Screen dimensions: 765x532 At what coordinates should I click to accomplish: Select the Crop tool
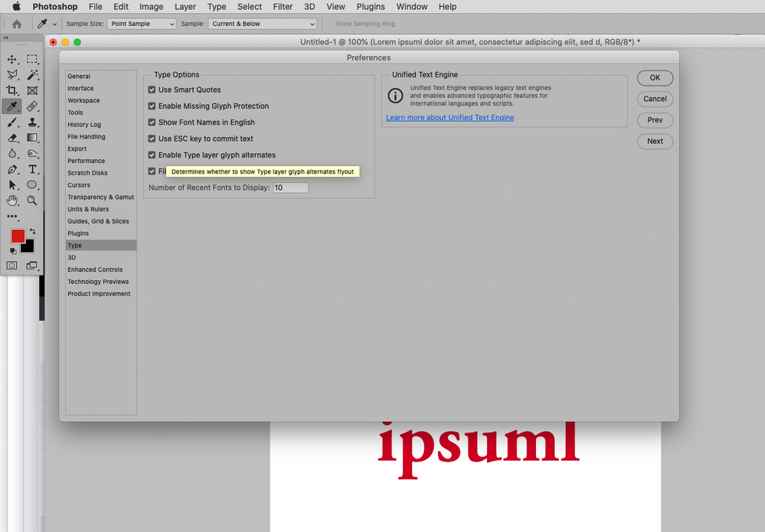point(11,90)
